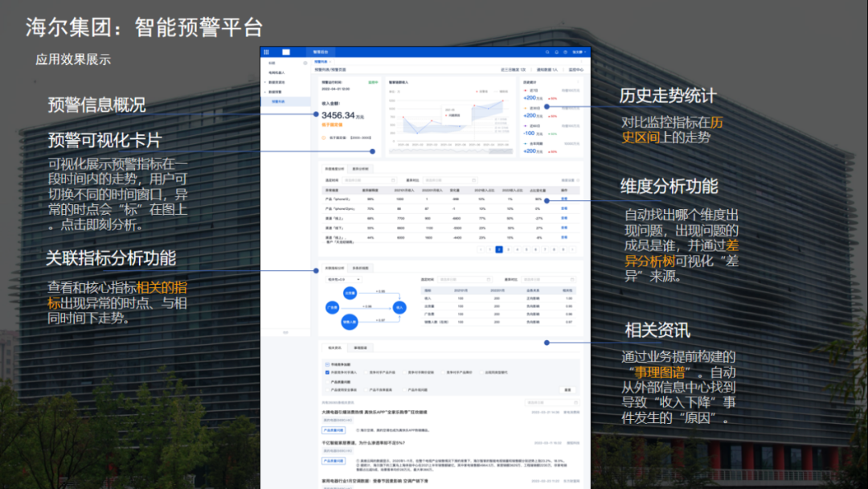Check the 竞争对手产品升级 checkbox
Viewport: 868px width, 489px height.
pos(366,372)
